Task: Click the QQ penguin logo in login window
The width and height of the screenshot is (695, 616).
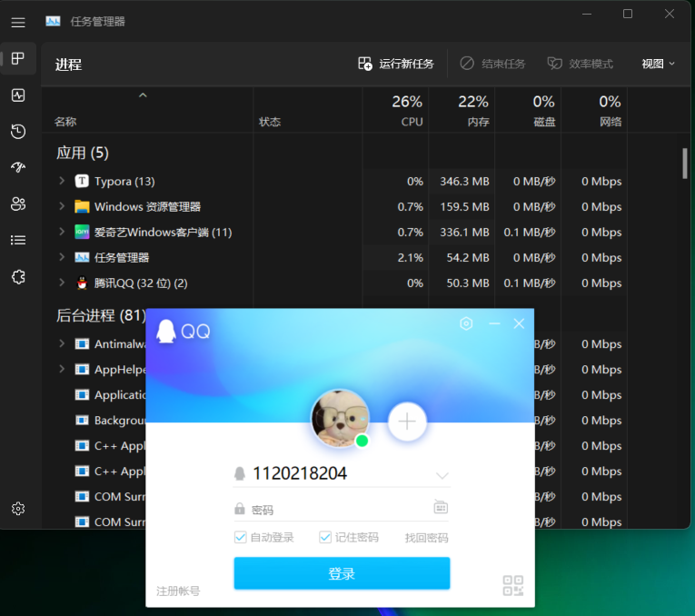Action: pyautogui.click(x=165, y=331)
